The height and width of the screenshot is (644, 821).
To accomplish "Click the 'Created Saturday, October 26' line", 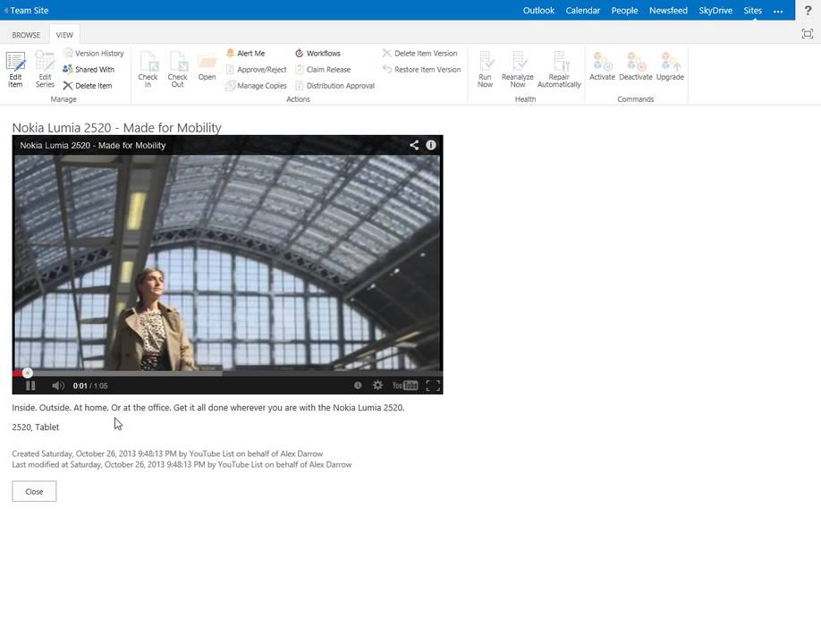I will click(167, 454).
